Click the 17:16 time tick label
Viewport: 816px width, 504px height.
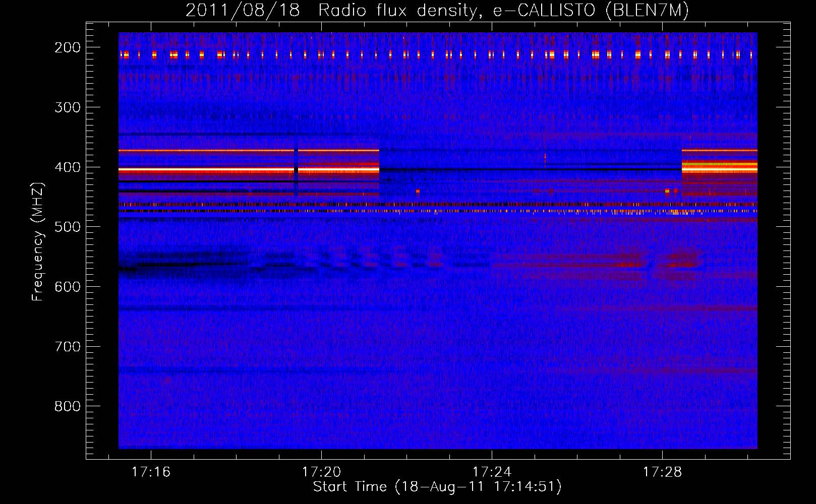click(151, 472)
